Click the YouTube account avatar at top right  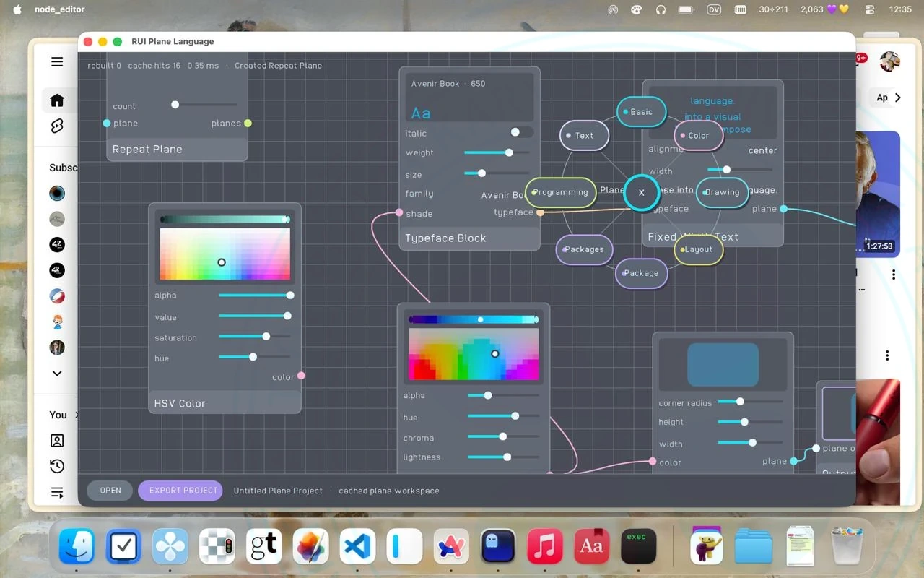[x=890, y=62]
